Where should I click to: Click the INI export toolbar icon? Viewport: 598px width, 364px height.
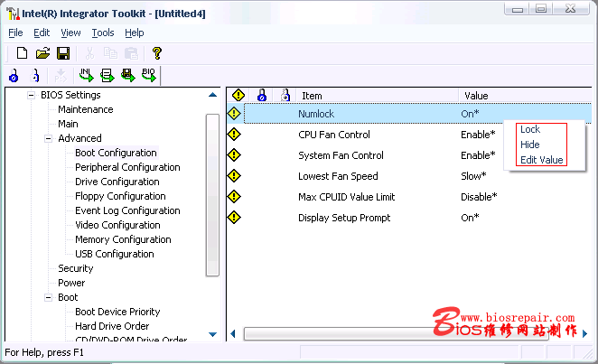click(86, 75)
